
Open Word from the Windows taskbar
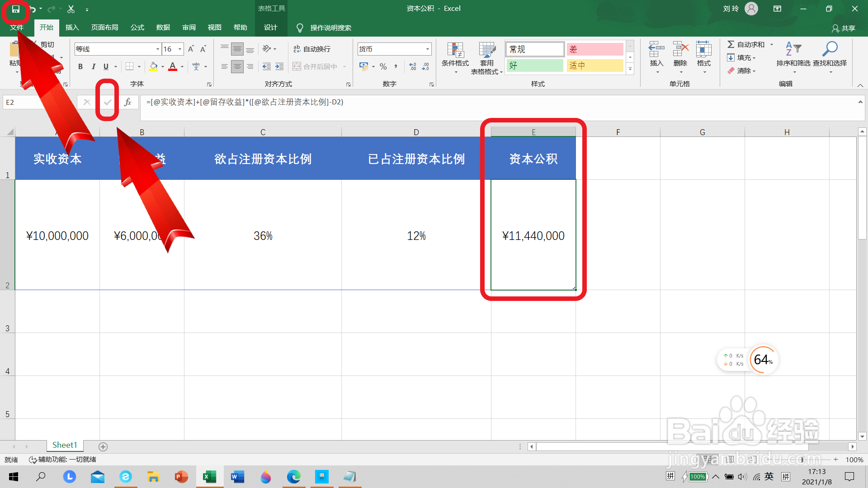pos(237,477)
